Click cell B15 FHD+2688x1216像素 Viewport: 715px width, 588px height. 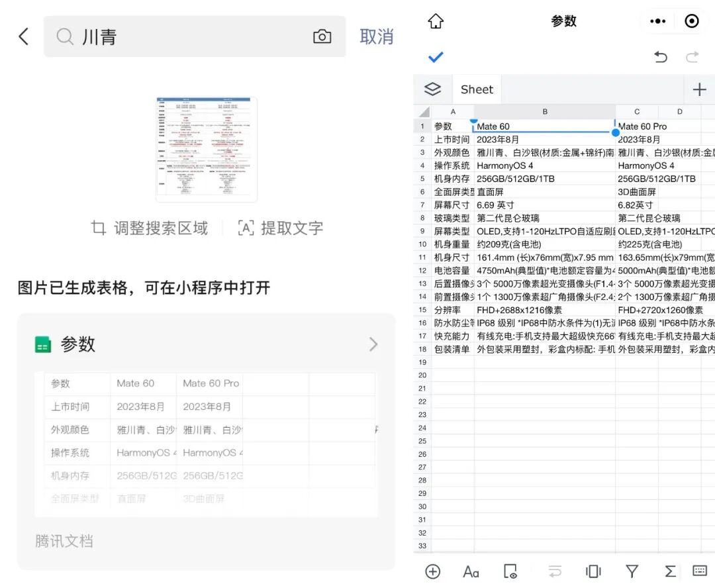(545, 310)
